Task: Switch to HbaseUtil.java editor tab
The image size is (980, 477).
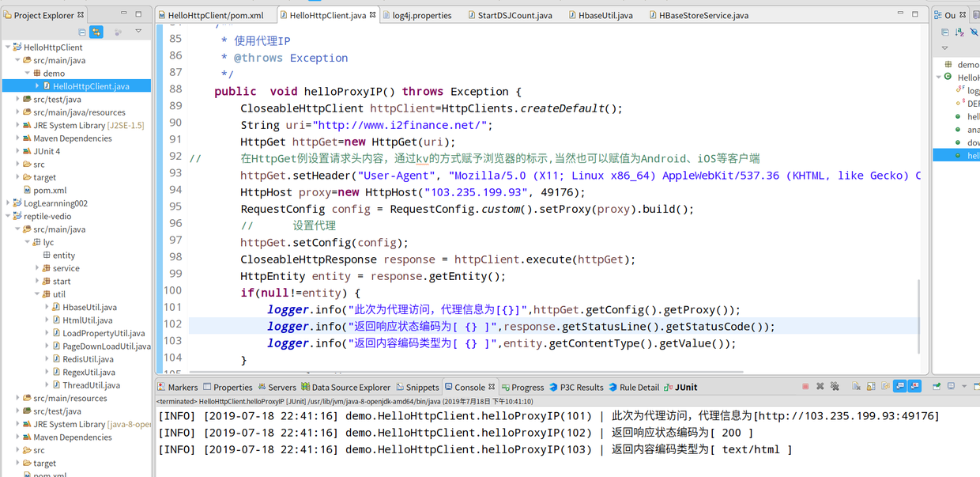Action: pos(600,15)
